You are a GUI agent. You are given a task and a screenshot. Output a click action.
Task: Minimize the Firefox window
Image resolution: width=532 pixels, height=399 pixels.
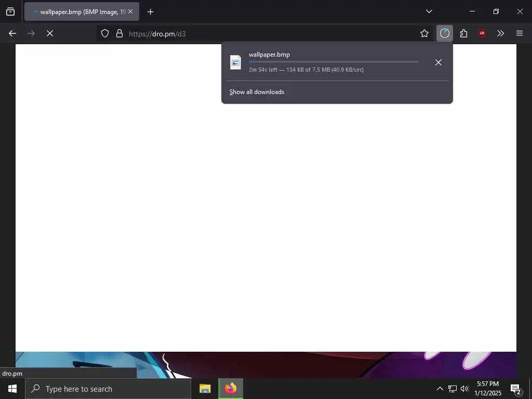(x=472, y=11)
